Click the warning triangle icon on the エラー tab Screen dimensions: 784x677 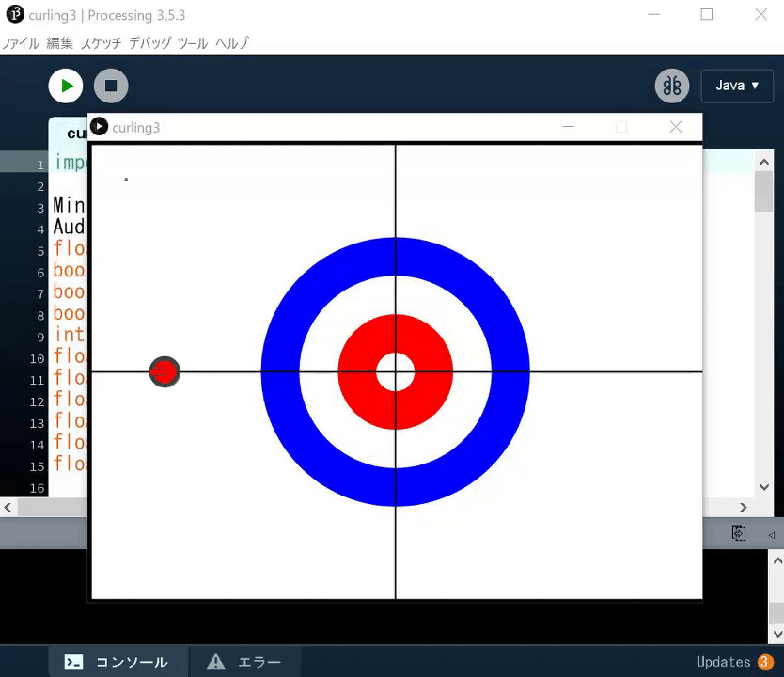tap(214, 662)
